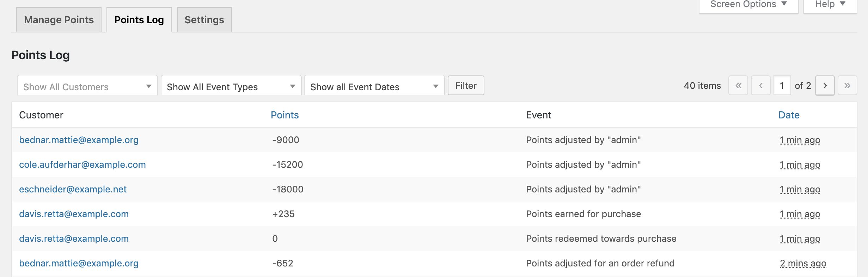
Task: Expand the Screen Options panel
Action: [748, 5]
